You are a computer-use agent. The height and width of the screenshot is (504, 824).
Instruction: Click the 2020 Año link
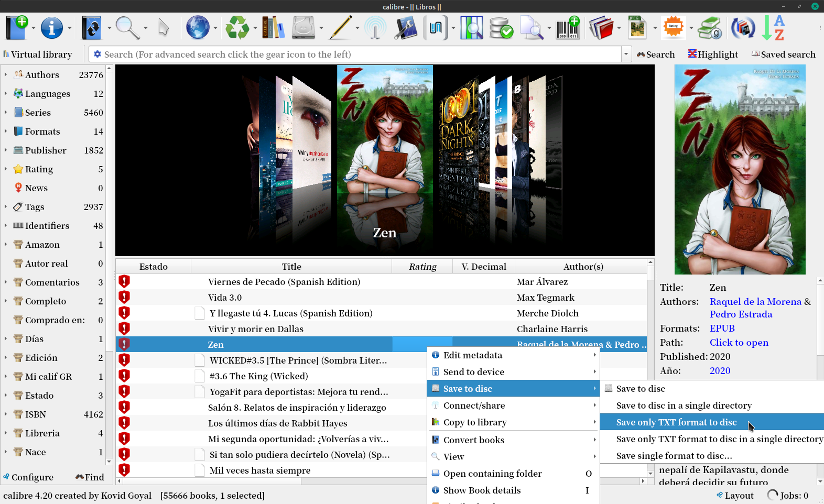(720, 370)
